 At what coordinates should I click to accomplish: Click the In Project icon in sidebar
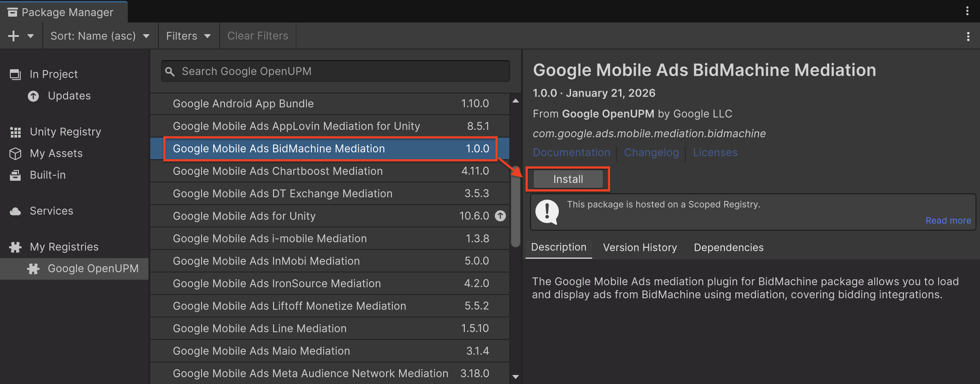tap(15, 74)
